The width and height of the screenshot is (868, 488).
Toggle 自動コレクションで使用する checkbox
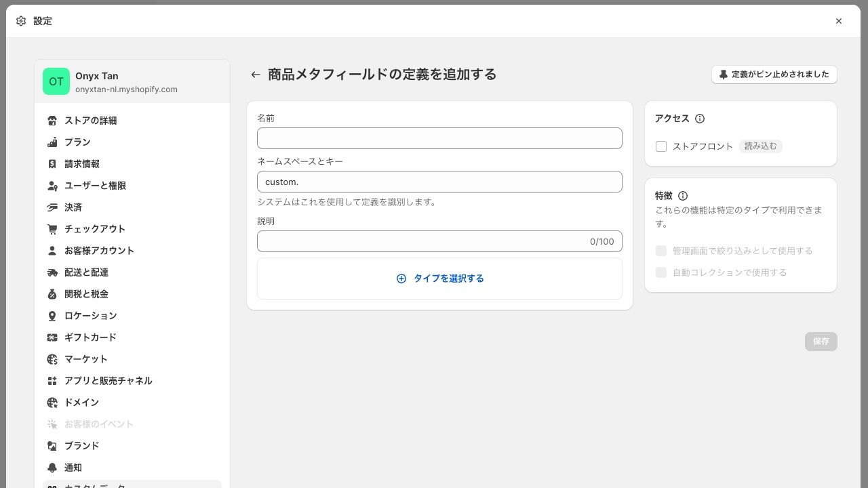pyautogui.click(x=661, y=272)
